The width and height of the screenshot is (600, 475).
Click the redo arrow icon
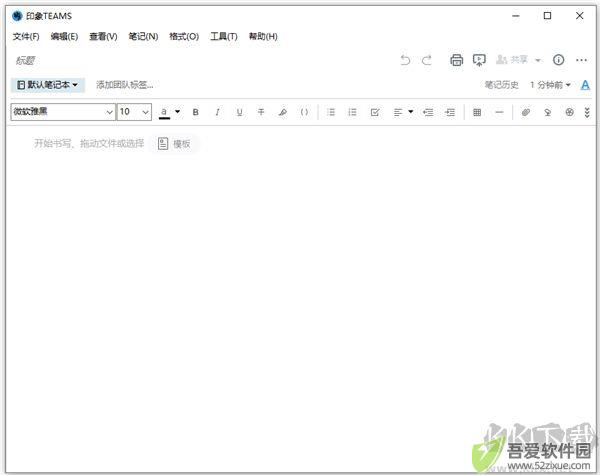click(427, 60)
